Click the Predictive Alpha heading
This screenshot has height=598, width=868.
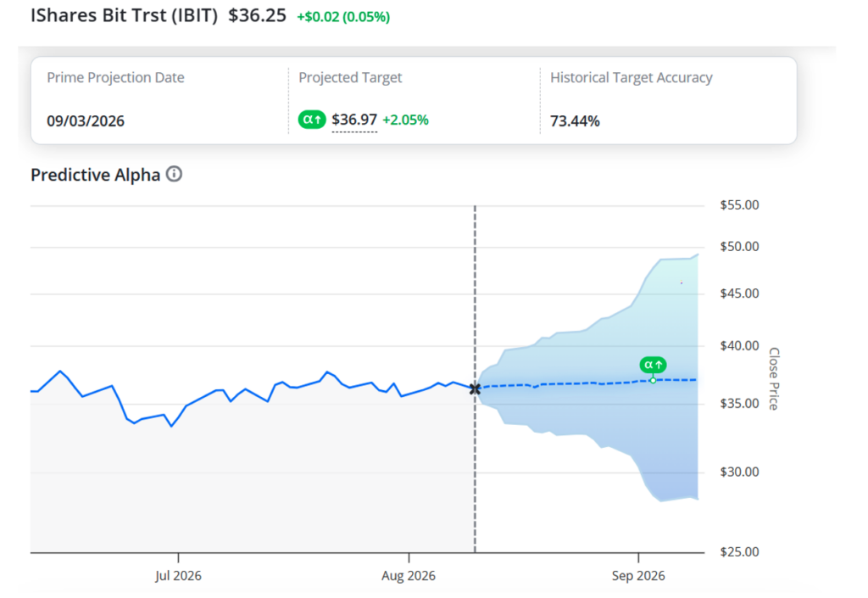click(x=95, y=175)
